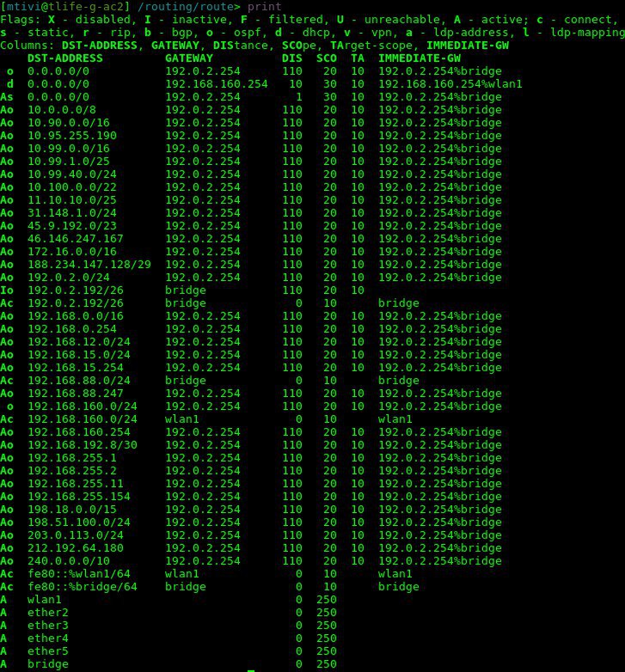This screenshot has height=672, width=625.
Task: Click the 'ether4' entry
Action: pyautogui.click(x=48, y=638)
